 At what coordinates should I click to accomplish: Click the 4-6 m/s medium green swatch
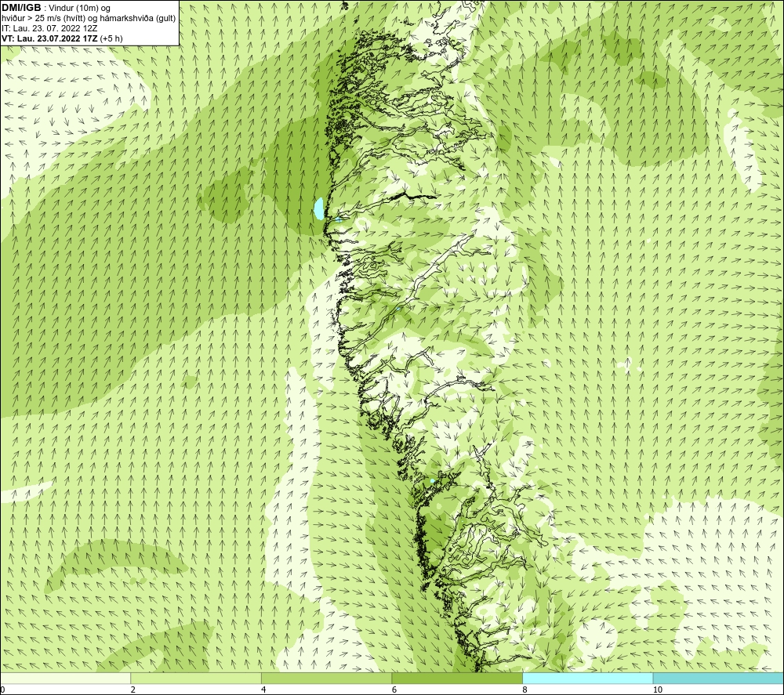[x=326, y=678]
